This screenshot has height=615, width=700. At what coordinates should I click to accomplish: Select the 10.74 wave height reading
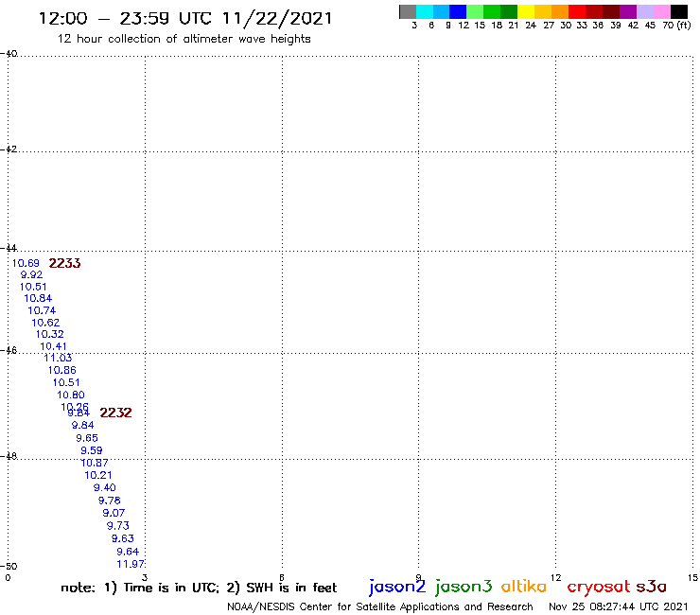point(42,311)
